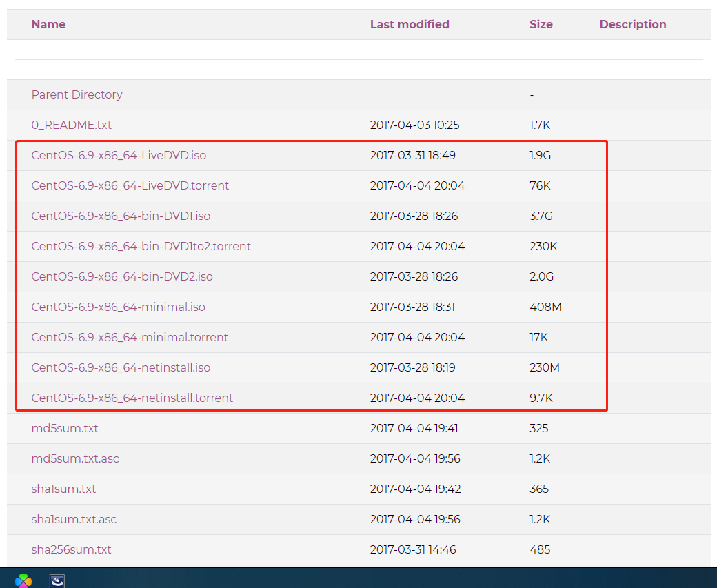The height and width of the screenshot is (588, 717).
Task: Select the 3.7G size of bin-DVD1.iso
Action: click(x=541, y=216)
